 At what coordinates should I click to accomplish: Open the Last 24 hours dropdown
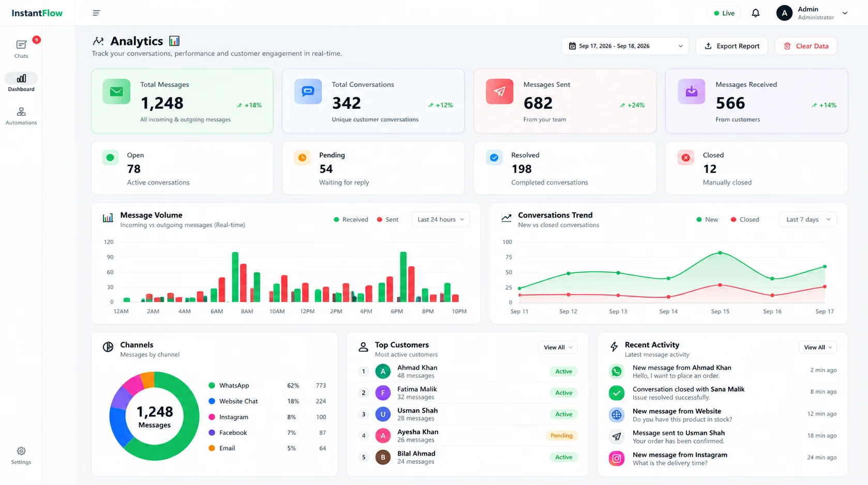(x=441, y=219)
